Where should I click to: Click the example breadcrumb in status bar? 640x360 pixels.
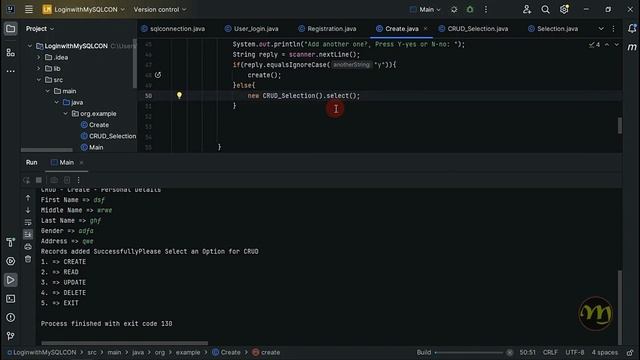point(188,352)
